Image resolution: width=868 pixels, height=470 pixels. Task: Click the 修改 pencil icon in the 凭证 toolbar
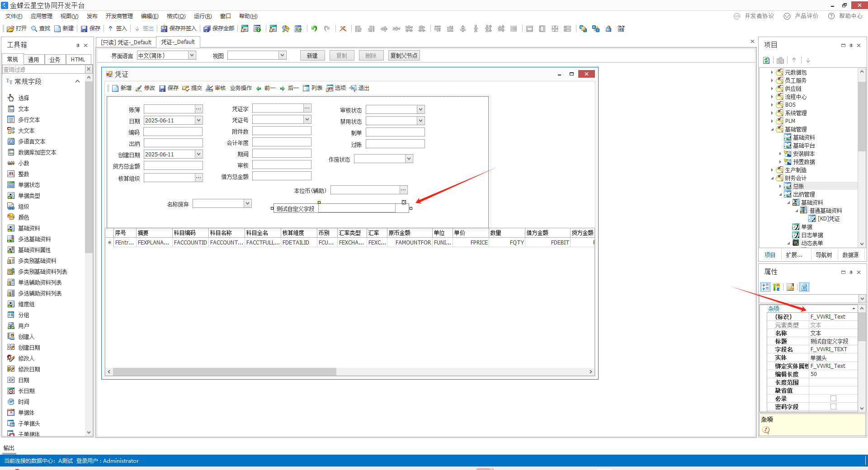coord(139,88)
